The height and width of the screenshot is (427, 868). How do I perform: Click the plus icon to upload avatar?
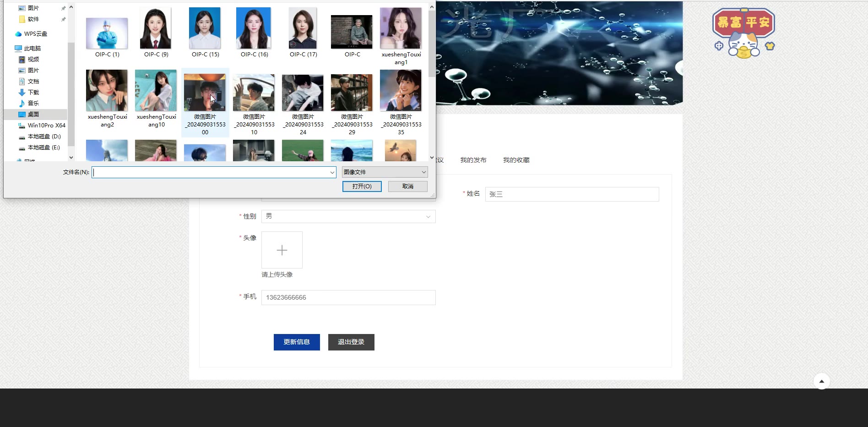click(x=282, y=250)
